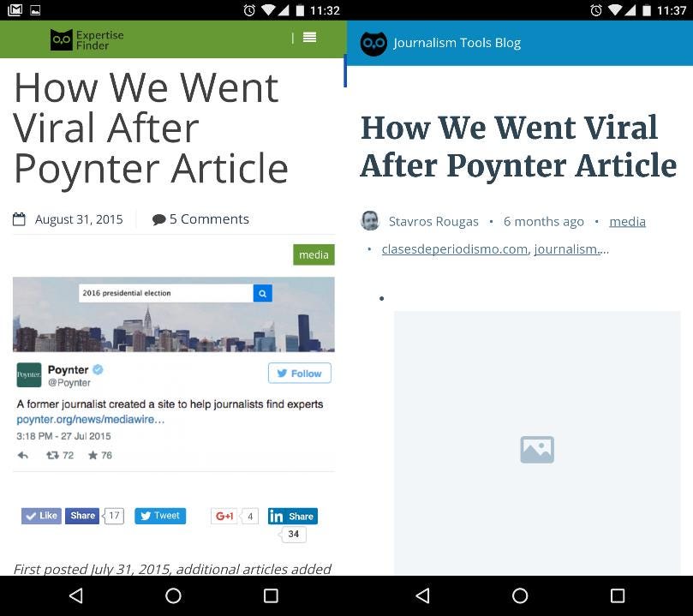Open the poynter.org/news/mediawire link

pyautogui.click(x=91, y=419)
